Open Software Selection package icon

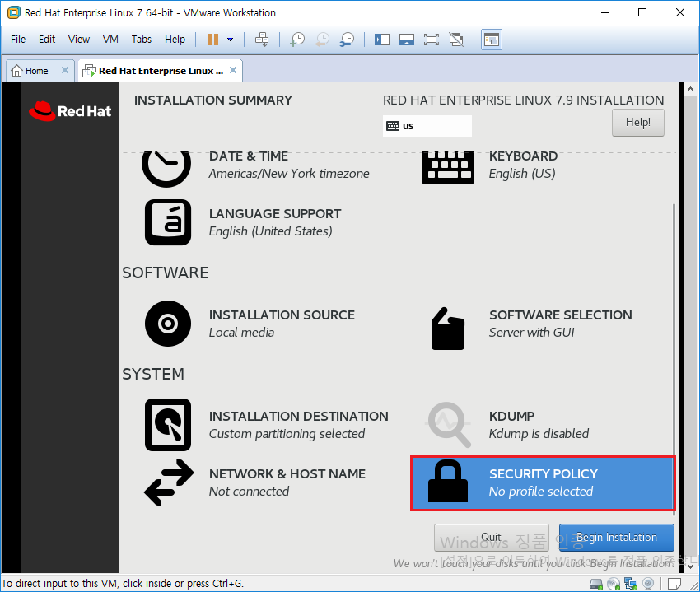[x=448, y=329]
